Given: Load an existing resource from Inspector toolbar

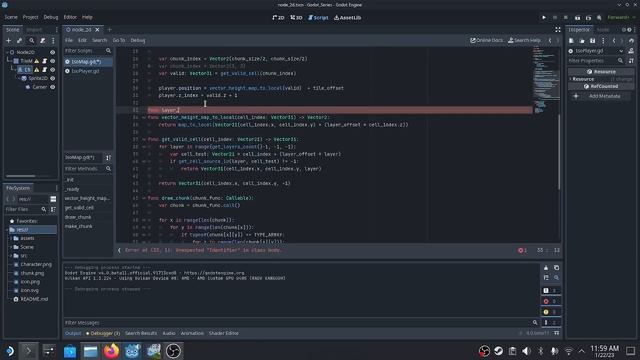Looking at the screenshot, I should tap(582, 40).
